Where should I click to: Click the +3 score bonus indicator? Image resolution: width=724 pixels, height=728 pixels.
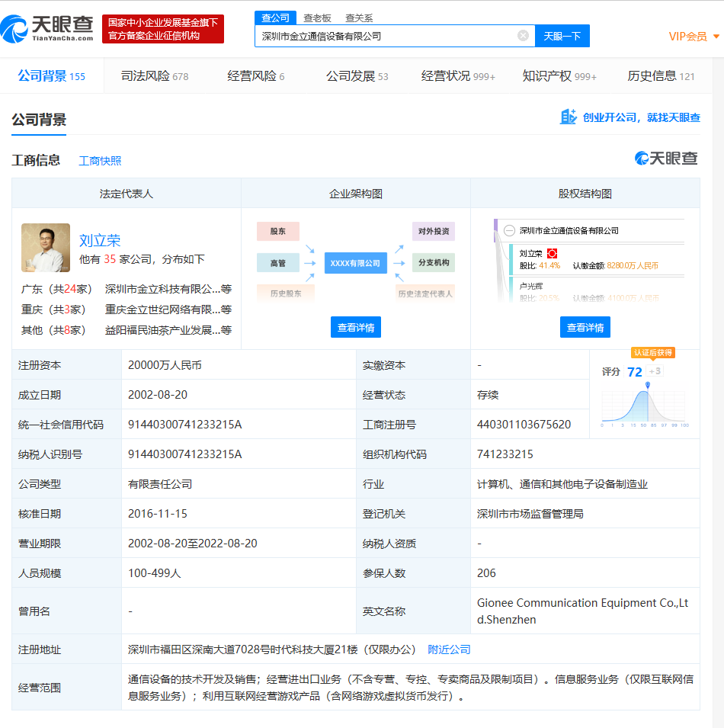[x=655, y=371]
